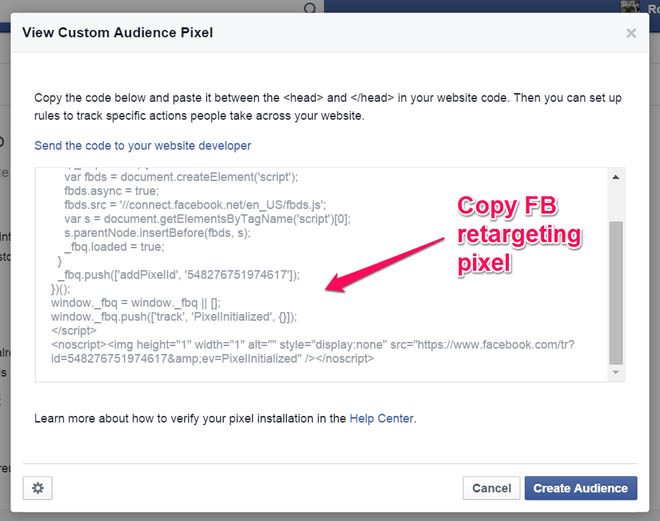Image resolution: width=660 pixels, height=521 pixels.
Task: Click the closing script tag line
Action: pyautogui.click(x=77, y=330)
